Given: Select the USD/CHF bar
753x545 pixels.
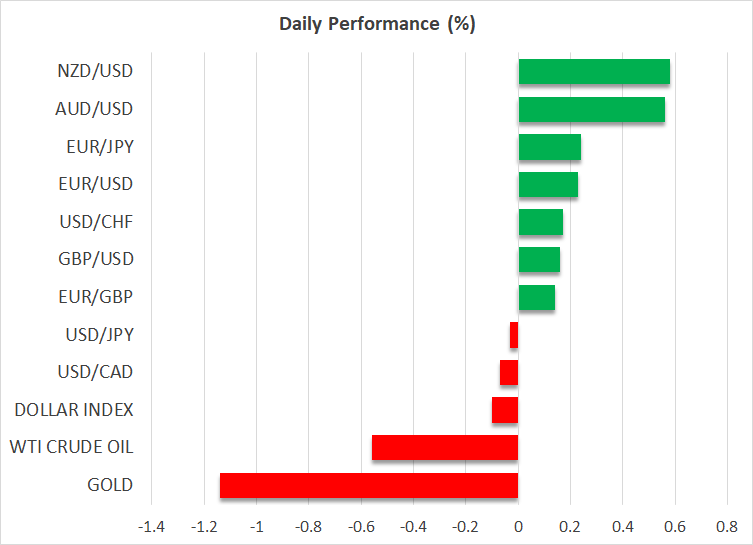Looking at the screenshot, I should [540, 222].
